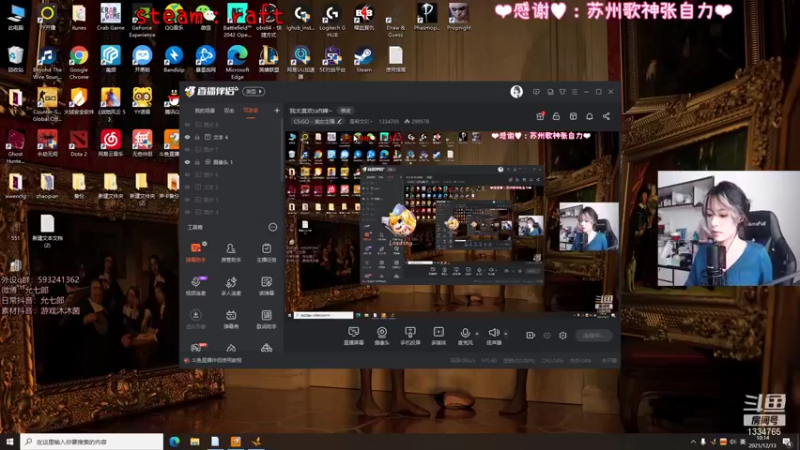Screen dimensions: 800x450
Task: Open Logitech G HUB desktop shortcut
Action: click(332, 20)
